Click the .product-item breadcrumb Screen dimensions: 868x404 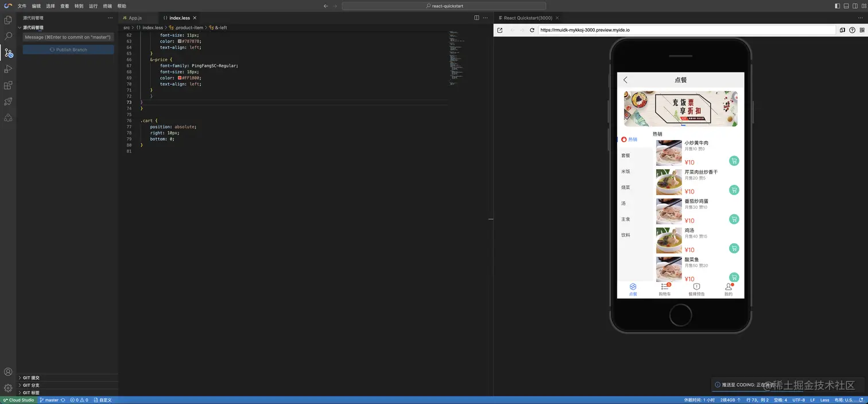pyautogui.click(x=186, y=28)
